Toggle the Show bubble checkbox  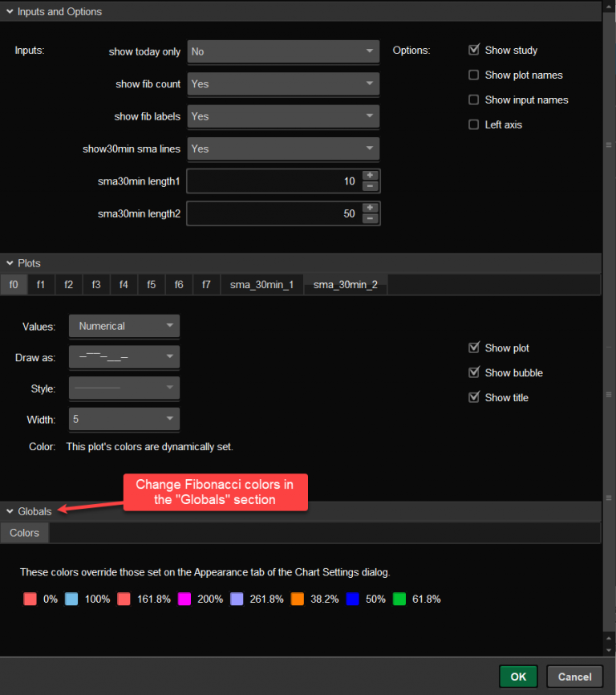(x=474, y=372)
